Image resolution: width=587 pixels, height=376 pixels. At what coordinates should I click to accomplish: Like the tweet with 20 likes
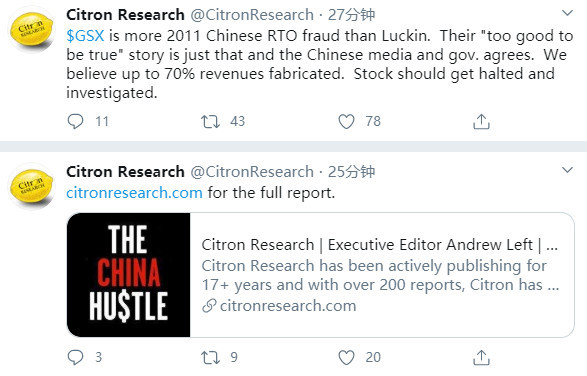pyautogui.click(x=346, y=357)
